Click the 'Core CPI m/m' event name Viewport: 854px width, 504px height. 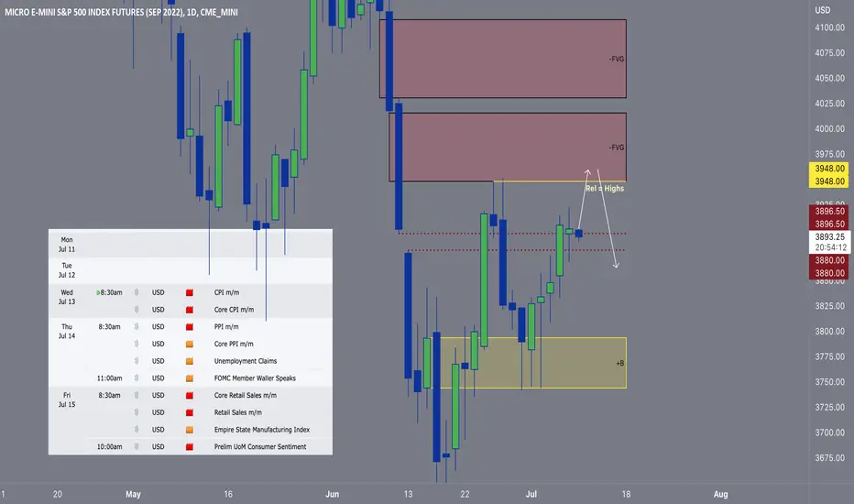click(235, 310)
